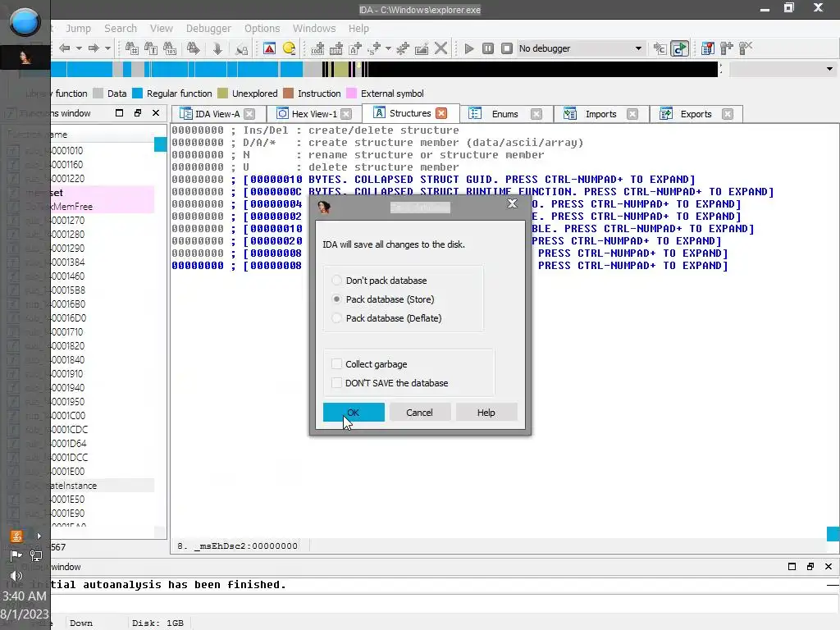Float the Functions window panel
Viewport: 840px width, 630px height.
click(x=138, y=113)
